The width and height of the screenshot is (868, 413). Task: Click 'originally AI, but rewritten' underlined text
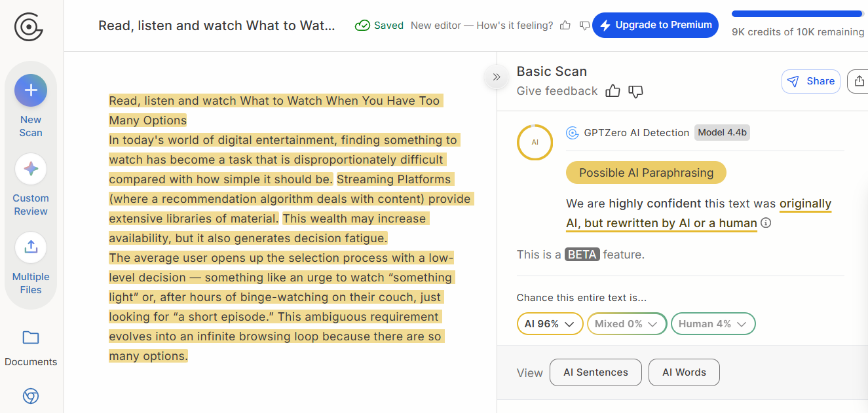(698, 213)
